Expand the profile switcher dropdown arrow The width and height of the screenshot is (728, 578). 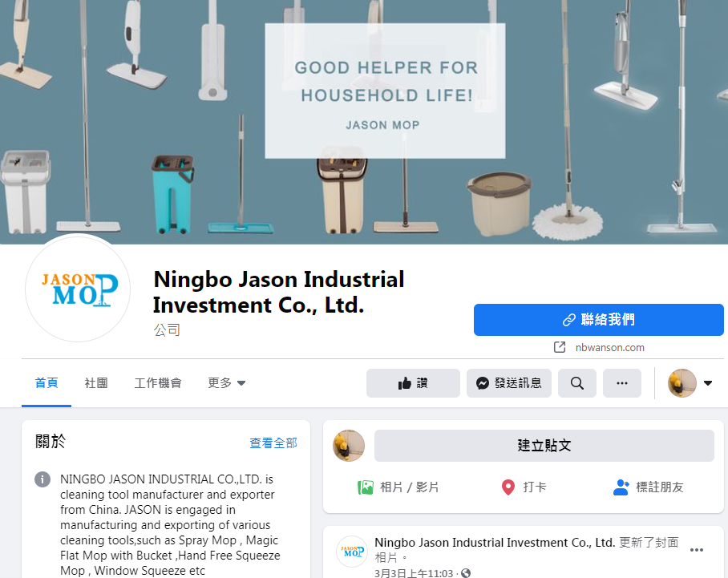708,383
